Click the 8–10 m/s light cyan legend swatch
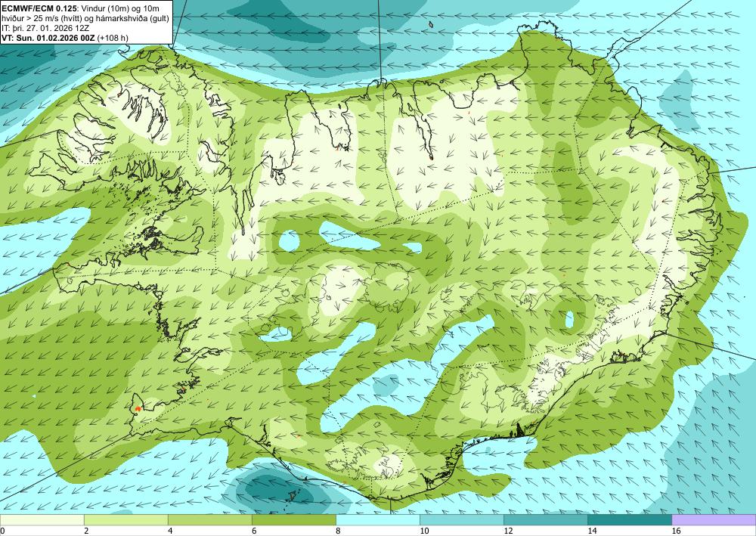The height and width of the screenshot is (536, 756). 377,520
